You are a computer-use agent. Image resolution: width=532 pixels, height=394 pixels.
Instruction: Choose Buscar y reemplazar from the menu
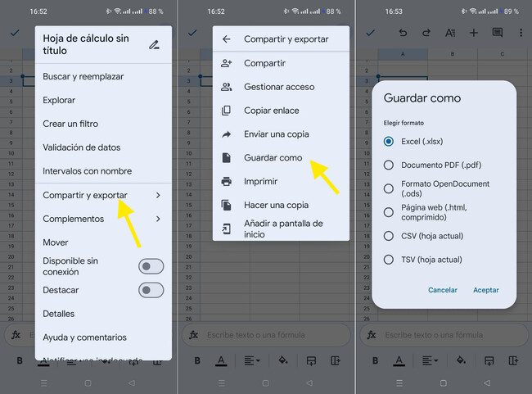pos(83,76)
